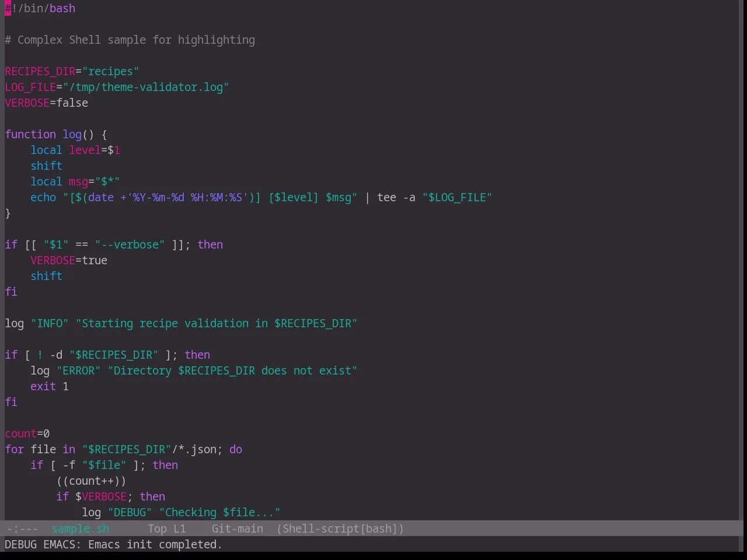Click the "--verbose" string in the if condition
This screenshot has width=747, height=560.
pyautogui.click(x=130, y=245)
